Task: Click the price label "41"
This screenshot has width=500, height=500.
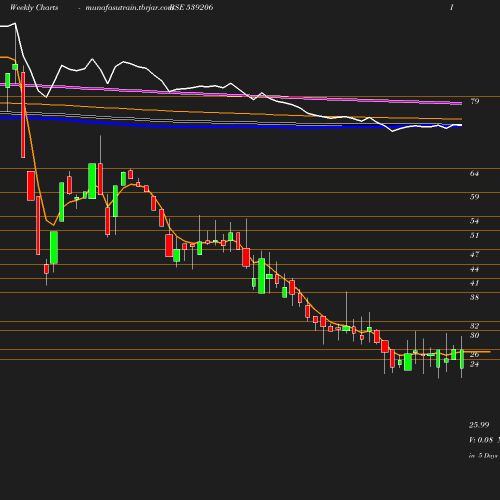Action: point(474,283)
